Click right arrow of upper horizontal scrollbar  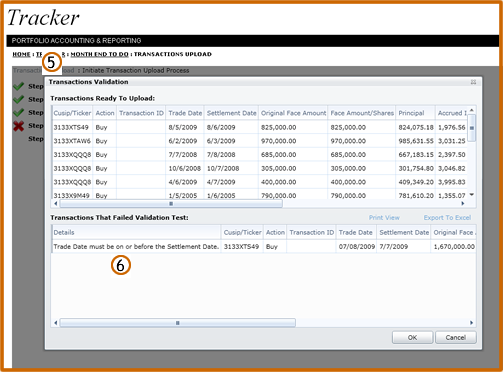463,203
